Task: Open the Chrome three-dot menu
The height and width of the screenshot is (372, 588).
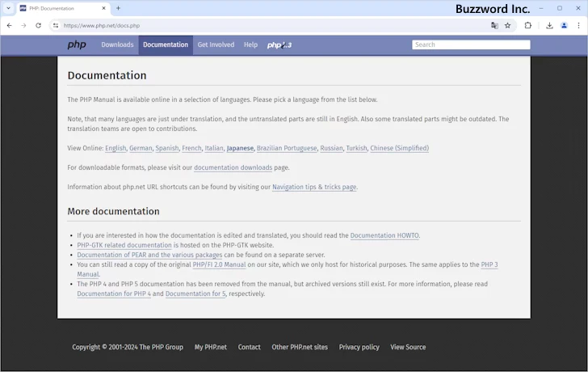Action: point(578,26)
